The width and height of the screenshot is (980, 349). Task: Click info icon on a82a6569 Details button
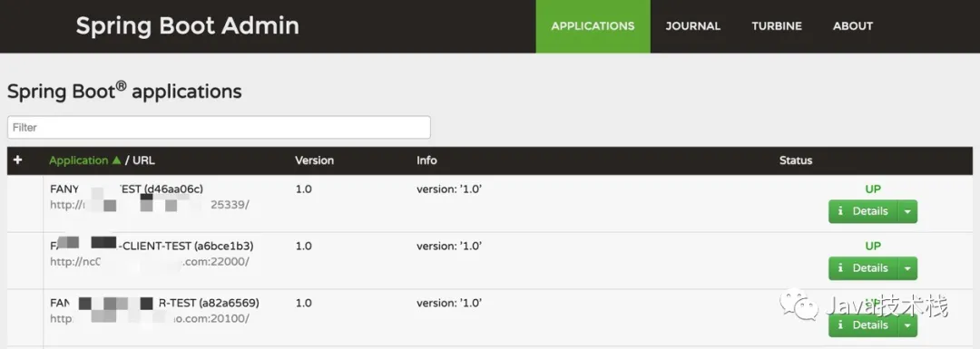tap(840, 325)
